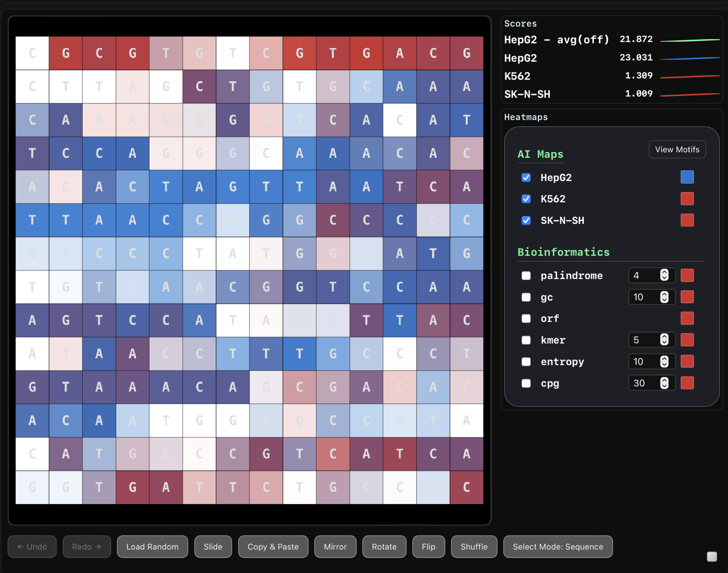728x573 pixels.
Task: Toggle Select Mode: Sequence button
Action: point(558,546)
